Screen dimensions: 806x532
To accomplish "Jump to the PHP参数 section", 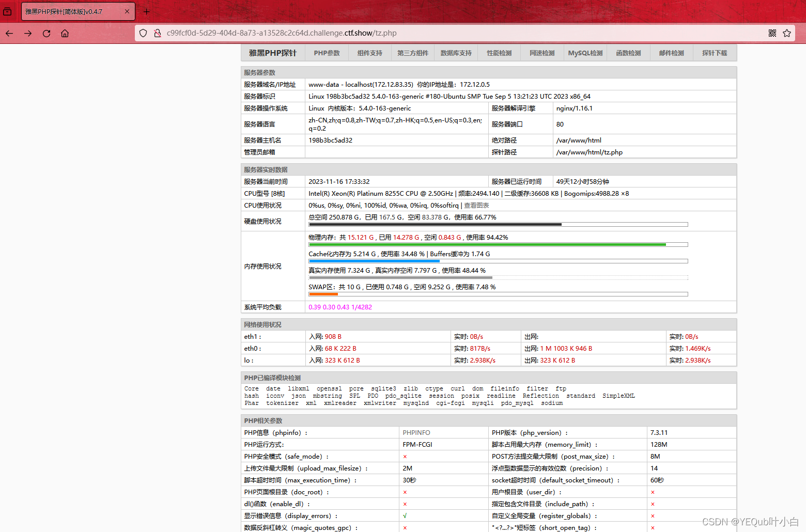I will [x=327, y=53].
